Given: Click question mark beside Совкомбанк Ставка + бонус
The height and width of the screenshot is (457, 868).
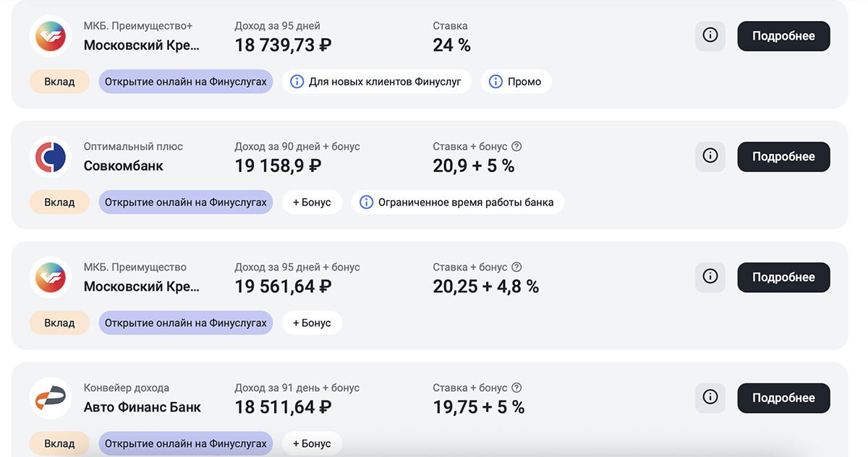Looking at the screenshot, I should coord(516,147).
